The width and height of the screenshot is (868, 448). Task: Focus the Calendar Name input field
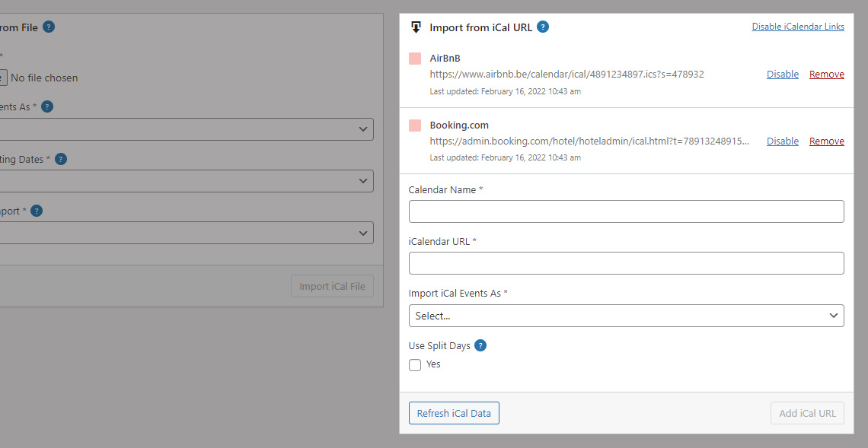(x=626, y=211)
